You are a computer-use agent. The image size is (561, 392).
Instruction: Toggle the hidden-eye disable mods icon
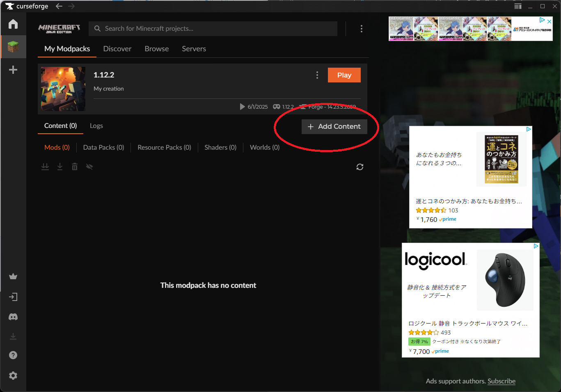click(x=89, y=166)
